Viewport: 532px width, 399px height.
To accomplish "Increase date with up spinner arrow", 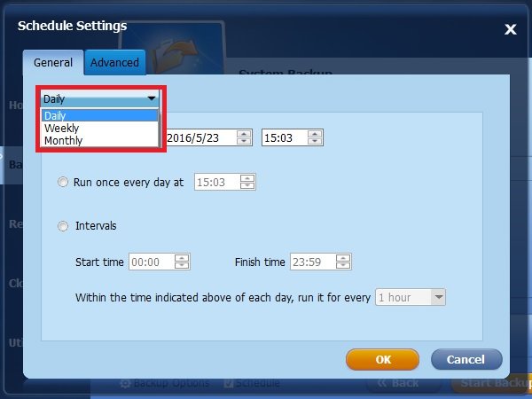I will (x=244, y=134).
